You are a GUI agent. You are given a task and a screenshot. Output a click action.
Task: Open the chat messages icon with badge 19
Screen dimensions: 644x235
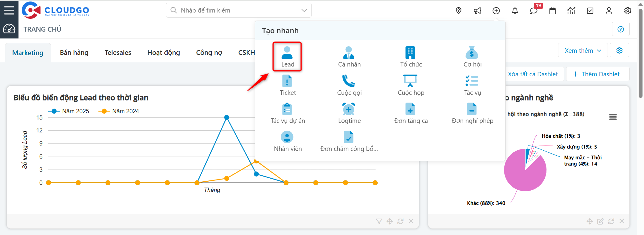point(533,11)
